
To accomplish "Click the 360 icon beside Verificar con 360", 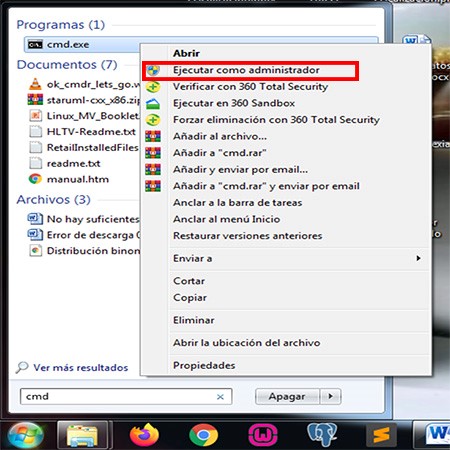I will pos(153,87).
